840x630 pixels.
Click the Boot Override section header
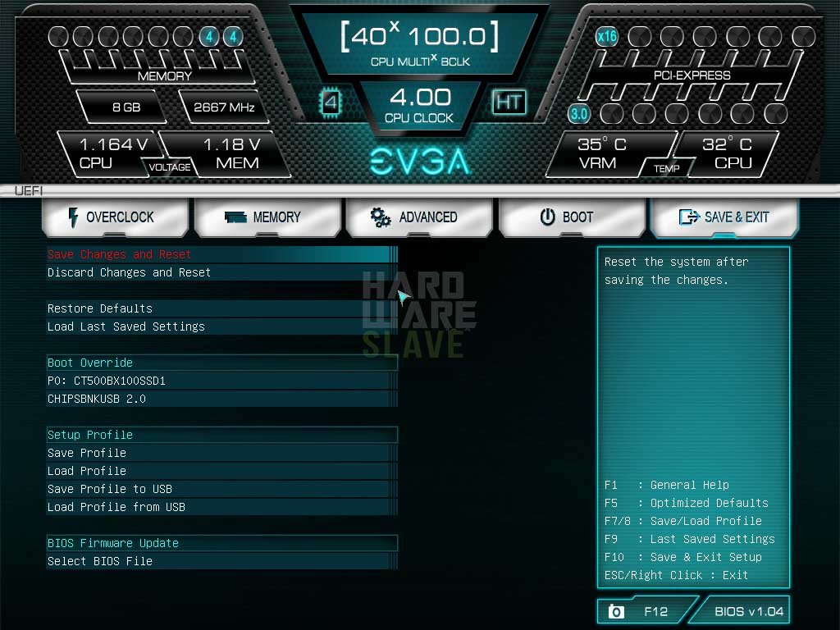221,363
